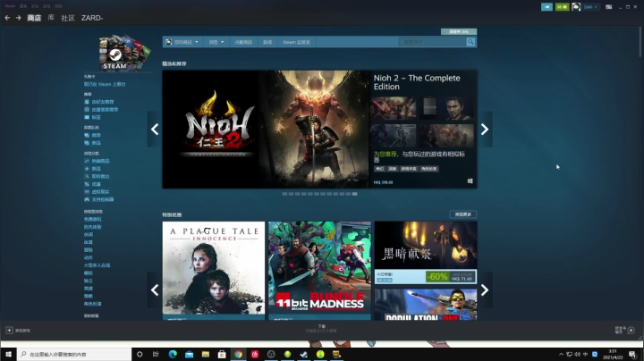Show hidden system tray icons chevron

561,354
